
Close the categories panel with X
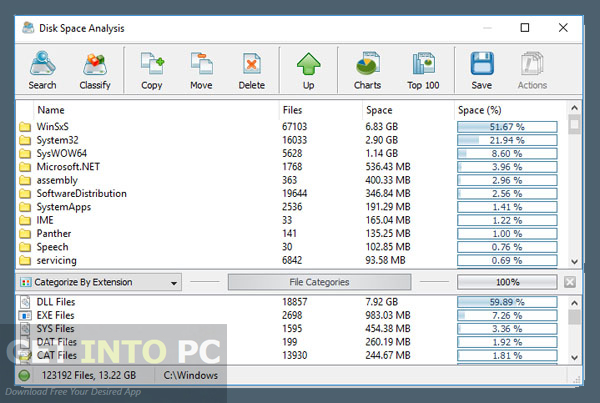(570, 283)
